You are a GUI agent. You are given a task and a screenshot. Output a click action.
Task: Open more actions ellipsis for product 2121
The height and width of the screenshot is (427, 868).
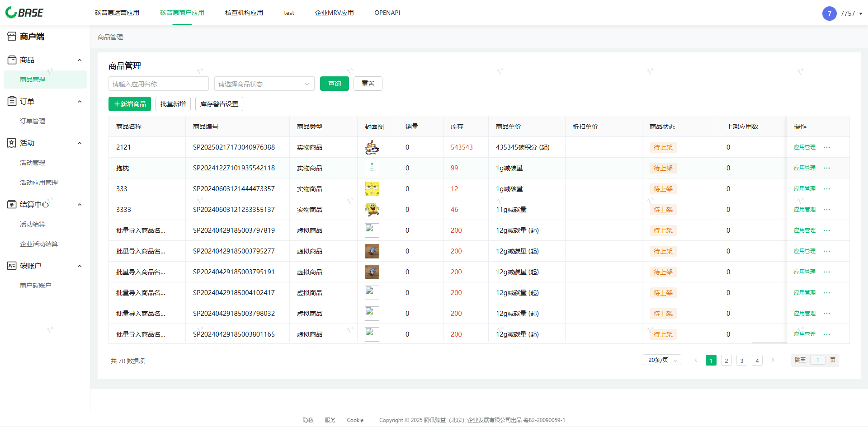(827, 147)
